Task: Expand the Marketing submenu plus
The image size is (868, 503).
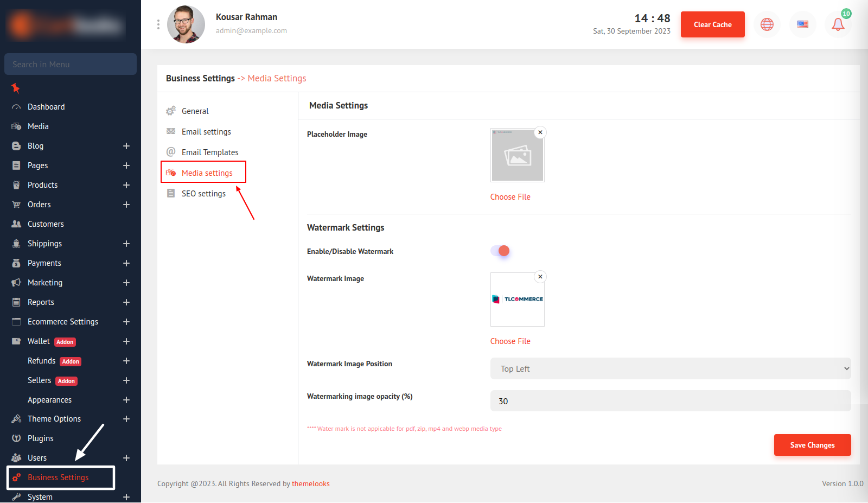Action: [x=126, y=283]
